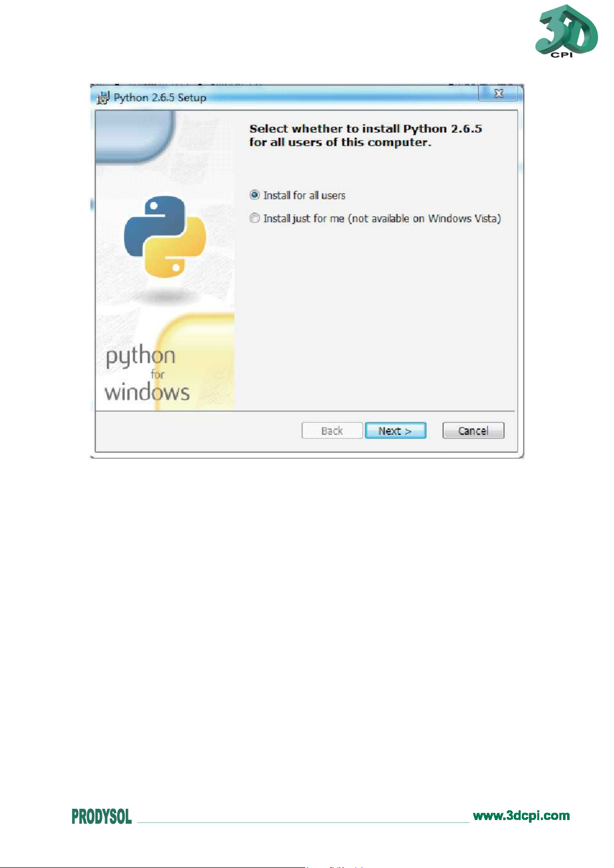
Task: Click the blue and yellow Python logo
Action: pos(165,237)
